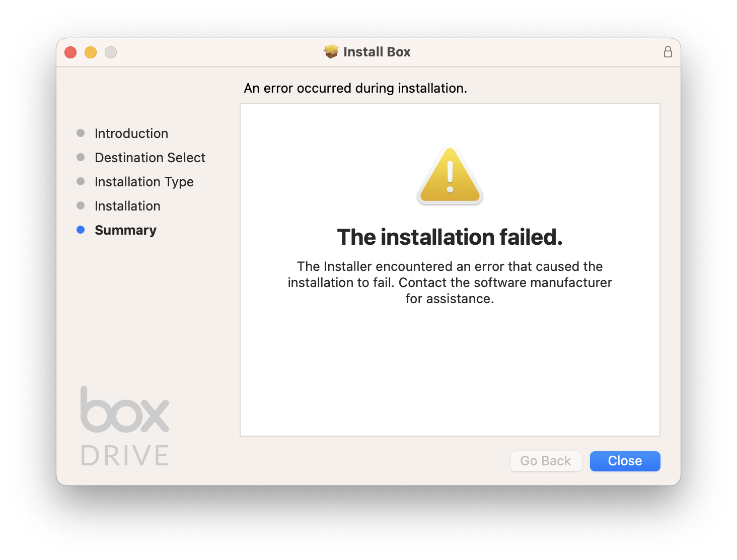
Task: Select the Installation step
Action: click(x=127, y=206)
